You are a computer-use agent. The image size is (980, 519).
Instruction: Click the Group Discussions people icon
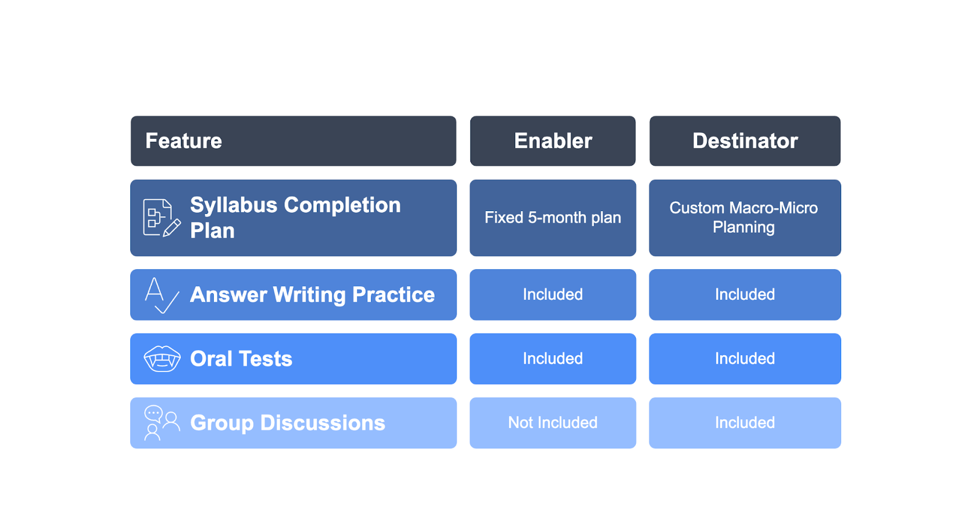[162, 423]
